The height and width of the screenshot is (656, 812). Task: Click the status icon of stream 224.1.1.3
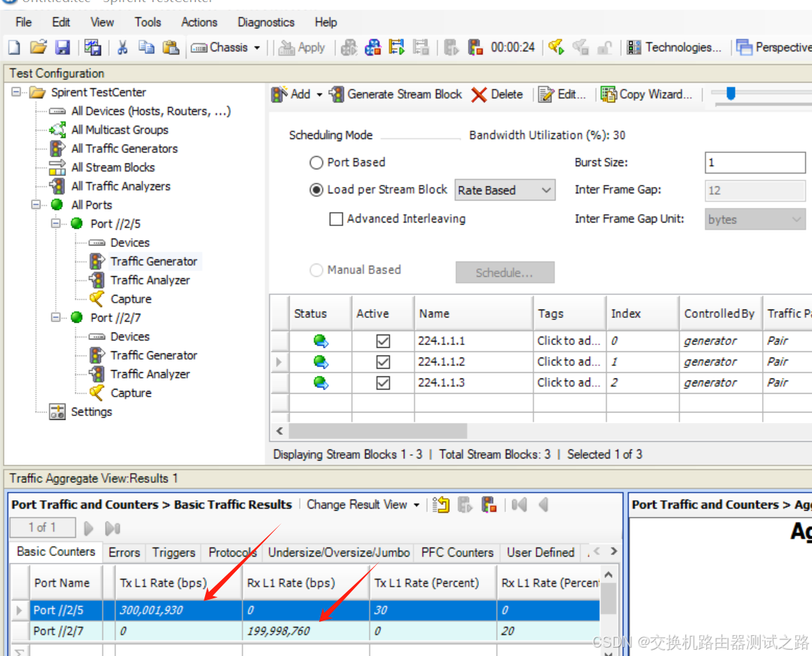320,383
